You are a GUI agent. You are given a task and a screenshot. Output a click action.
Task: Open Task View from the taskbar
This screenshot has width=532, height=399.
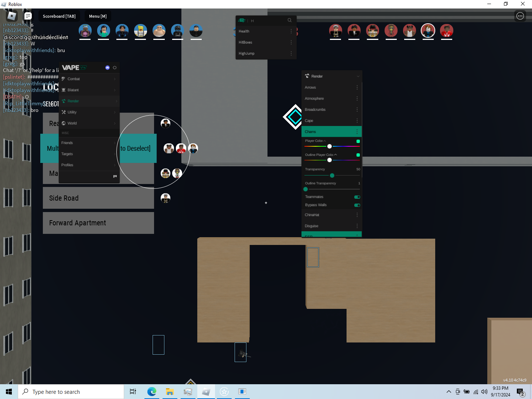133,392
